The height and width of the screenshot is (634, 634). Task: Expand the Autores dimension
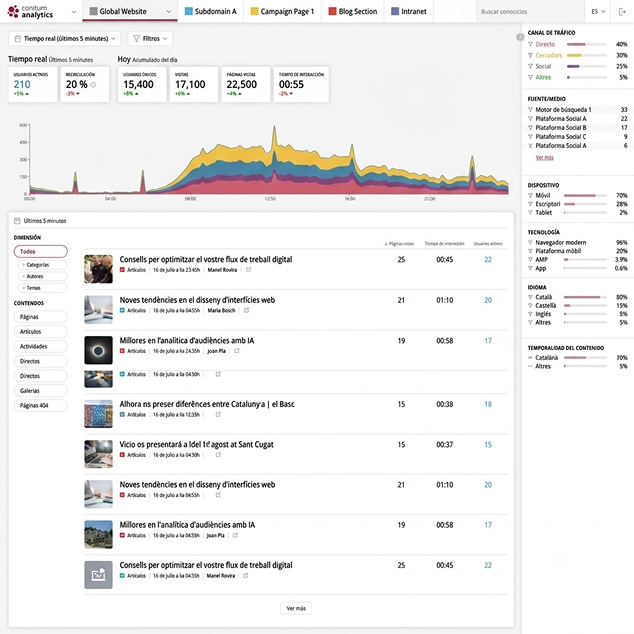(x=42, y=276)
